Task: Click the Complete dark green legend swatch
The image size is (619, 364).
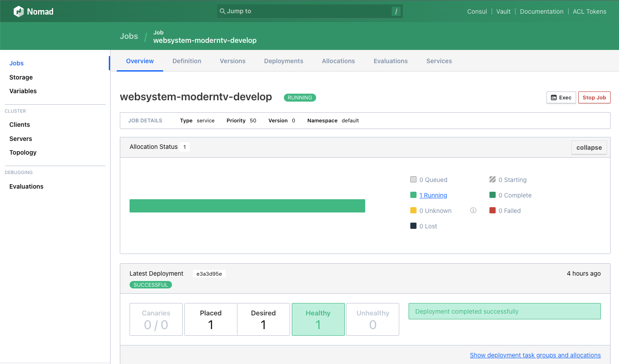Action: click(493, 195)
